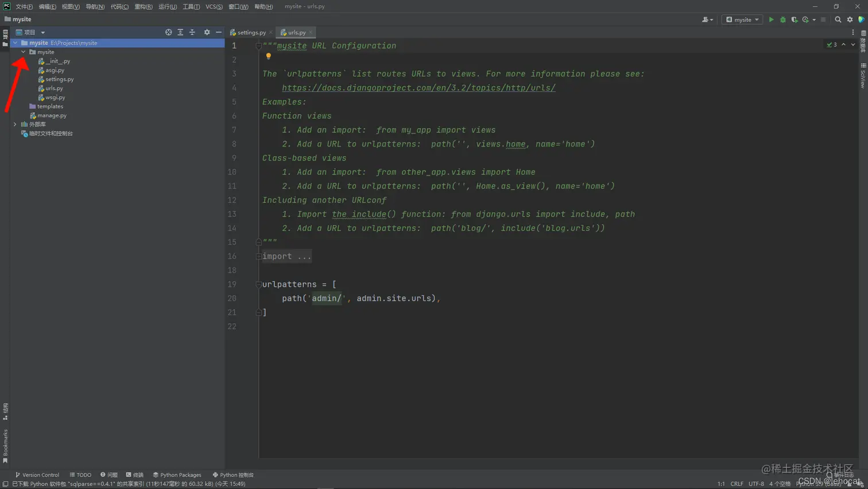Click CRLF line separator in status bar
Screen dimensions: 868x489
(x=737, y=484)
